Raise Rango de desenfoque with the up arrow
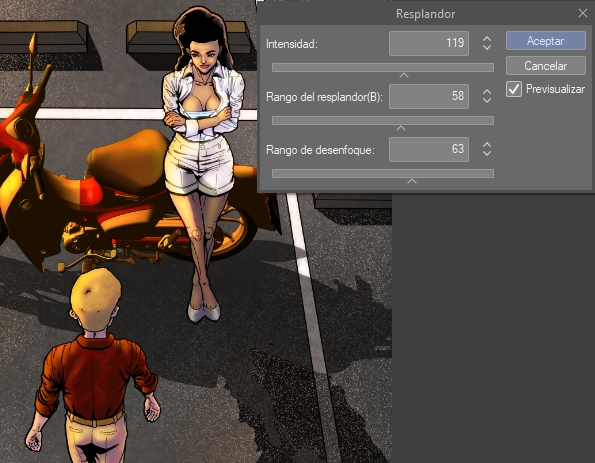Viewport: 595px width, 463px height. 487,145
